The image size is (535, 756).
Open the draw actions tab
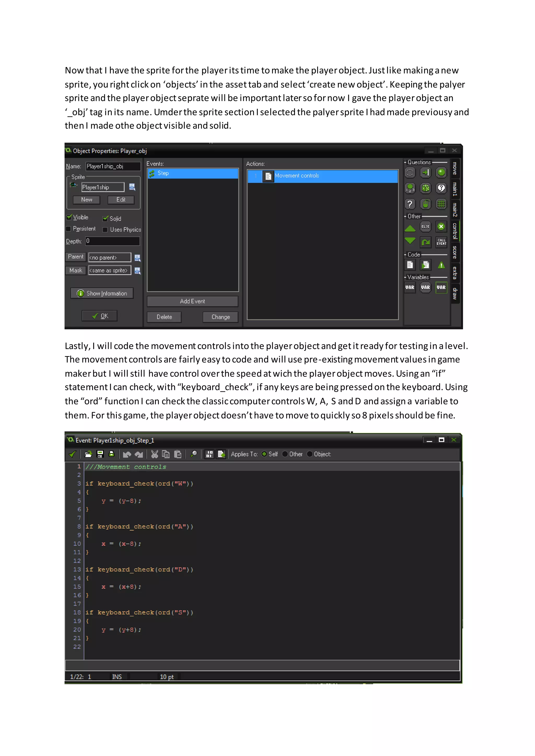pos(455,294)
